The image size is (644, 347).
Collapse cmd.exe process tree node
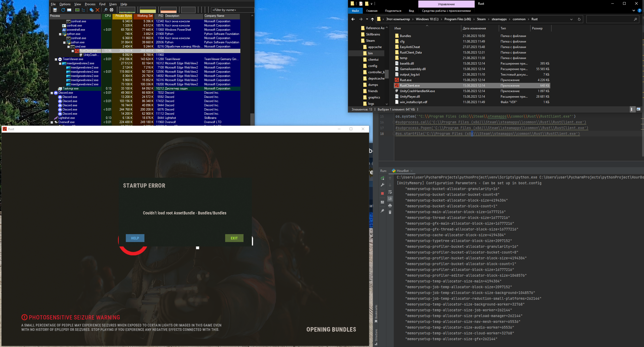tap(69, 47)
